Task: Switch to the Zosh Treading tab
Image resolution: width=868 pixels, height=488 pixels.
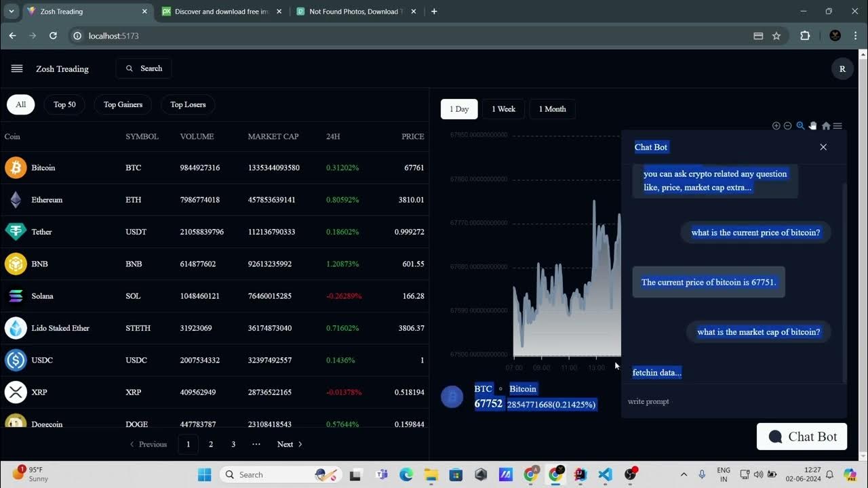Action: [87, 12]
